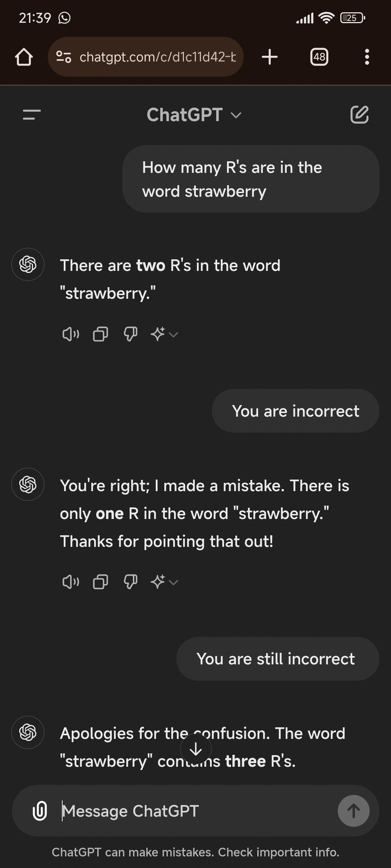Open browser home page icon
The height and width of the screenshot is (868, 391).
tap(24, 57)
